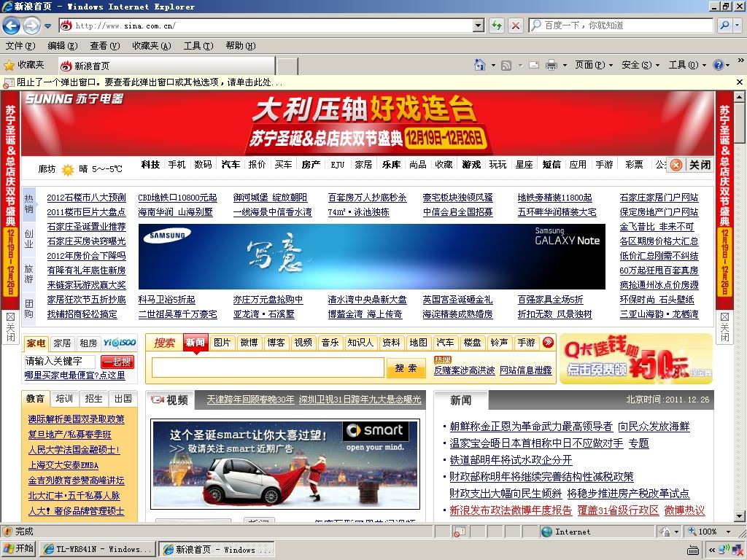Click the Q卡送钱 ¥50 promotion banner

(636, 359)
